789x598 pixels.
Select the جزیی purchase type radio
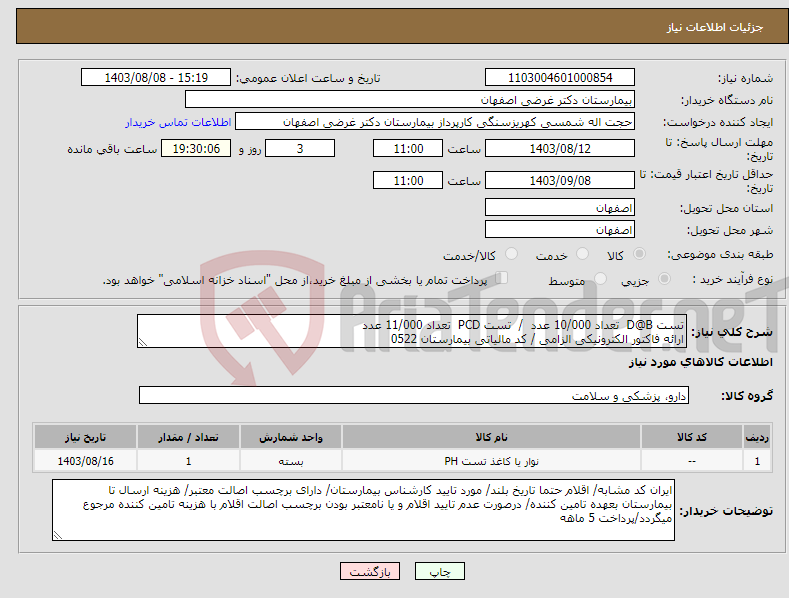point(664,278)
